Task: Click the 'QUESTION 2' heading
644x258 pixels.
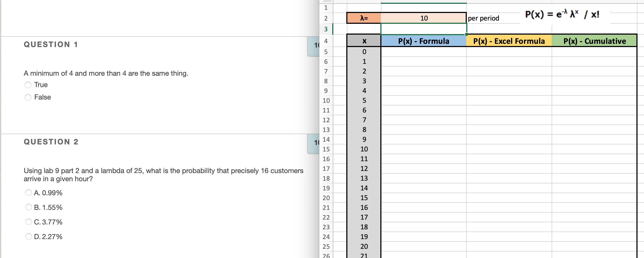Action: (51, 142)
